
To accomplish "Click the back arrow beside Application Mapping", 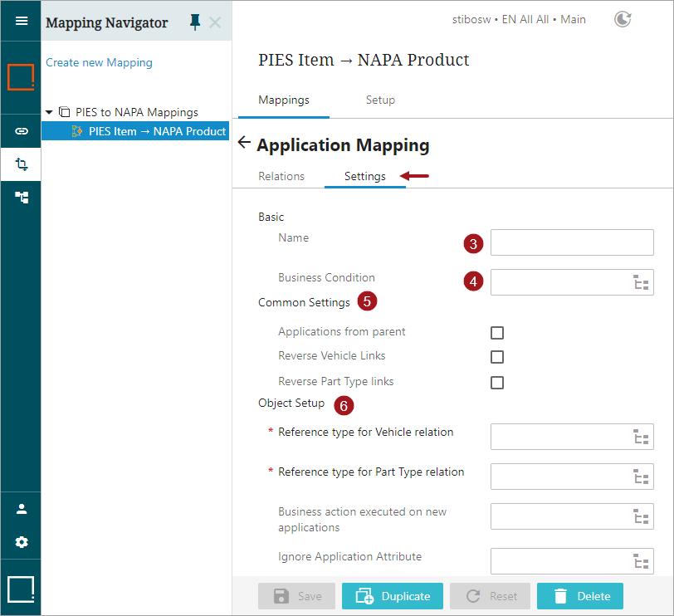I will coord(244,143).
